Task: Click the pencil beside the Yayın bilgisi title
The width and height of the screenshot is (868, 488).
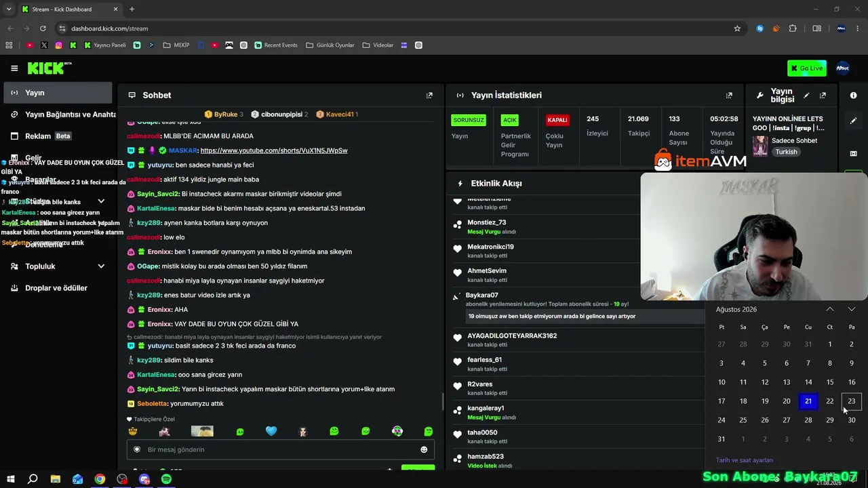Action: [x=806, y=96]
